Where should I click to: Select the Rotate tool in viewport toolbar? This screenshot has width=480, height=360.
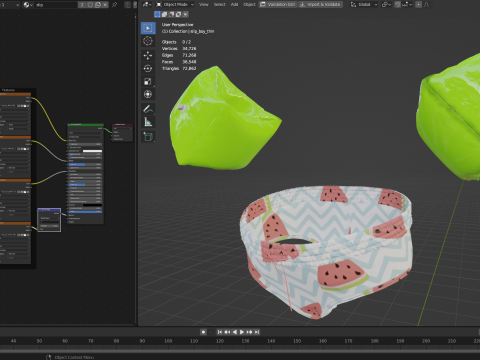click(x=148, y=68)
